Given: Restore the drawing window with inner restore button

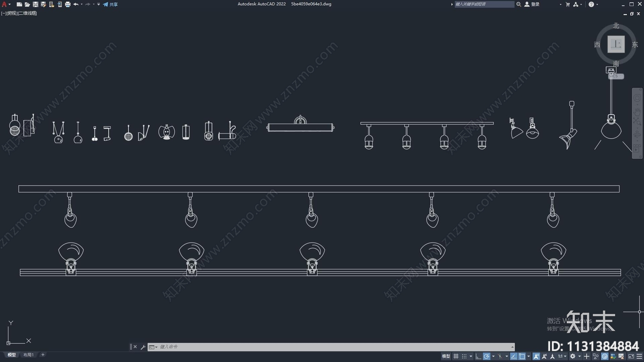Looking at the screenshot, I should (632, 14).
